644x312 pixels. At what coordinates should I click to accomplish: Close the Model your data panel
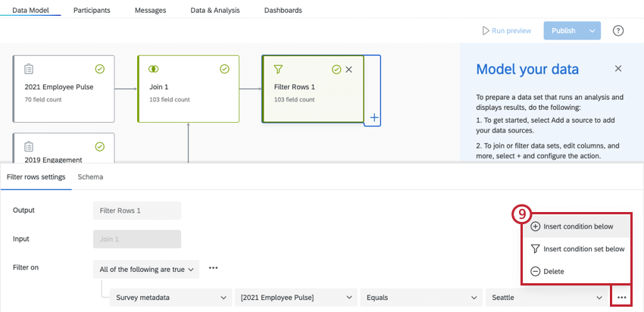(x=617, y=69)
